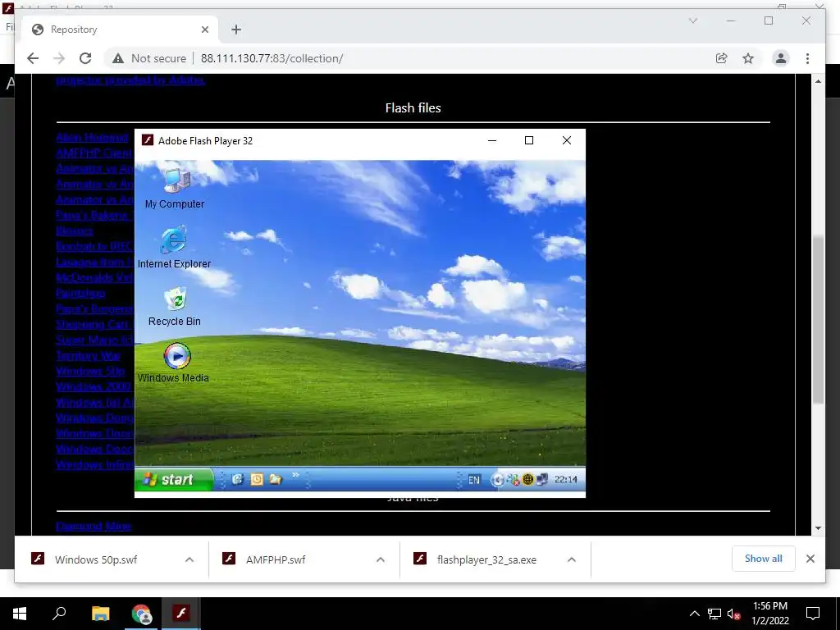This screenshot has width=840, height=630.
Task: Switch to Chrome on taskbar
Action: 141,614
